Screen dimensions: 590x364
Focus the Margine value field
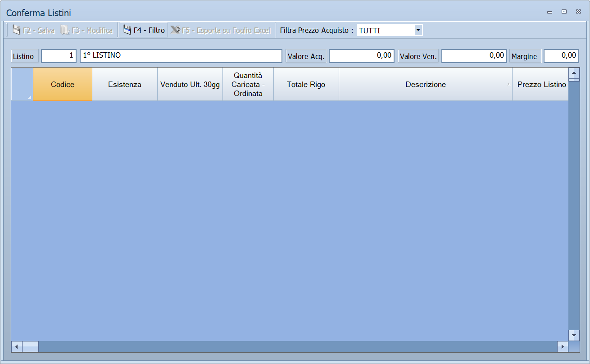coord(561,56)
